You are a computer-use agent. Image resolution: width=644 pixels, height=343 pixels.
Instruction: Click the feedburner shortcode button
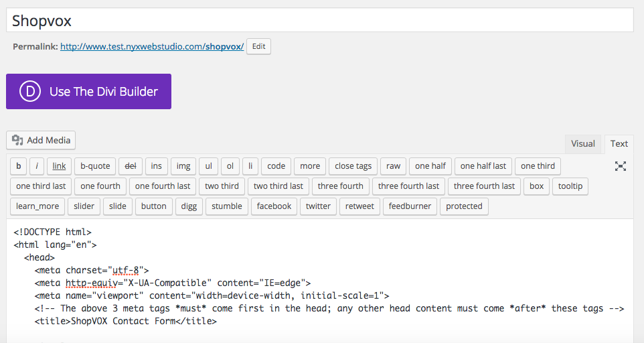point(410,206)
